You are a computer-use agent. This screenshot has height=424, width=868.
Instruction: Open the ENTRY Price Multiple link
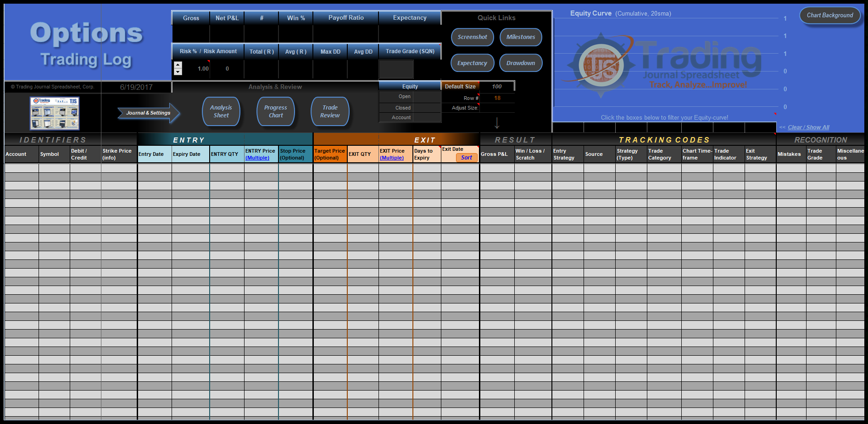coord(257,158)
